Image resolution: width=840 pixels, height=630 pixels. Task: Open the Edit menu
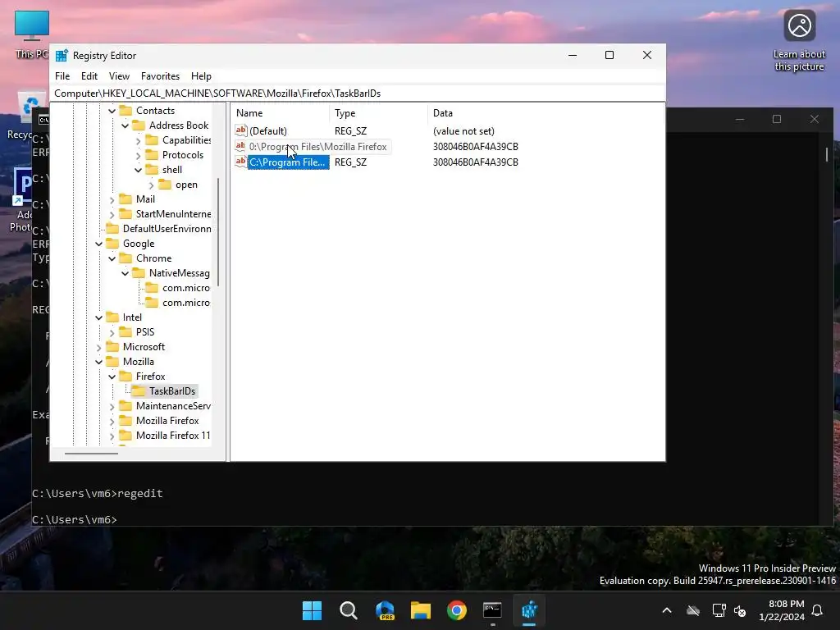(x=89, y=76)
